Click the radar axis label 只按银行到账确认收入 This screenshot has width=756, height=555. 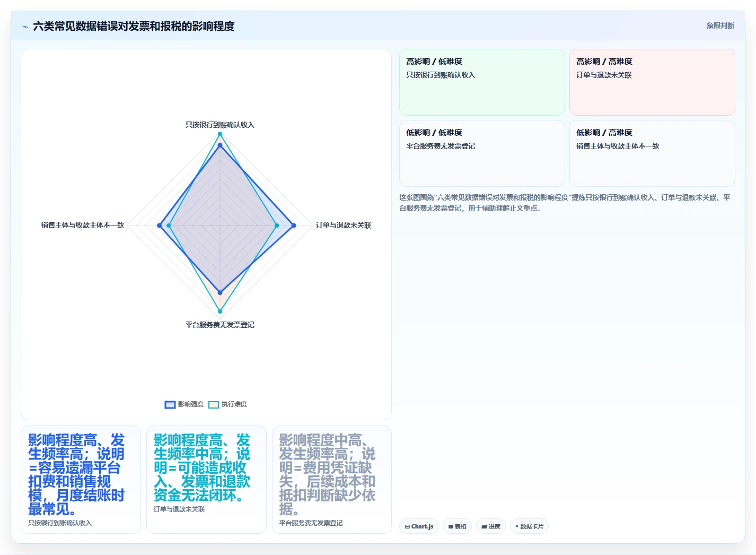pyautogui.click(x=220, y=125)
